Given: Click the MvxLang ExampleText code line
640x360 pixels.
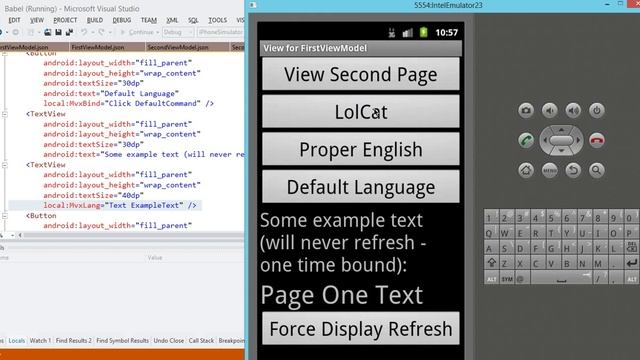Looking at the screenshot, I should 120,205.
